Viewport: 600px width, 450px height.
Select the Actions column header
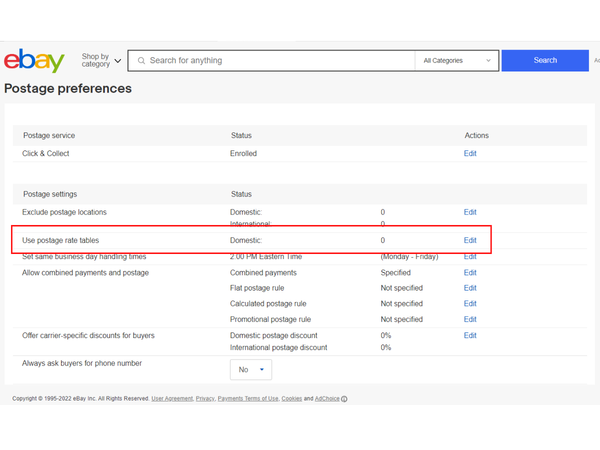click(x=476, y=135)
